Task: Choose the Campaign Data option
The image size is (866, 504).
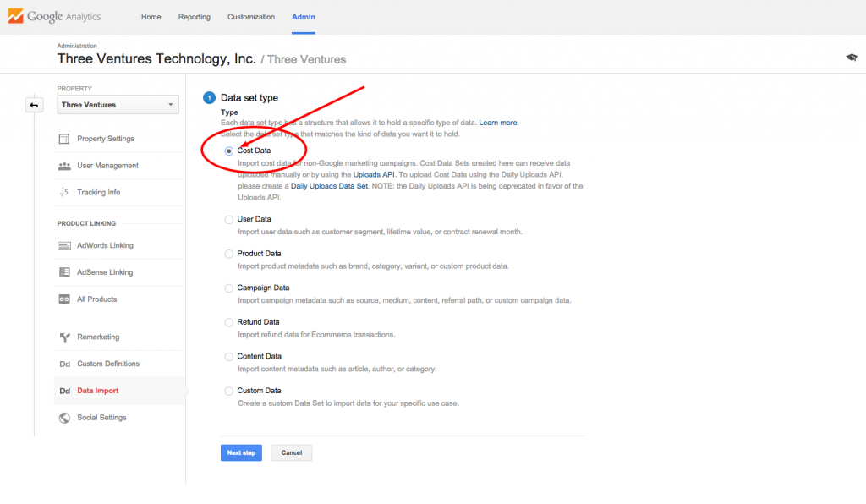Action: click(x=228, y=288)
